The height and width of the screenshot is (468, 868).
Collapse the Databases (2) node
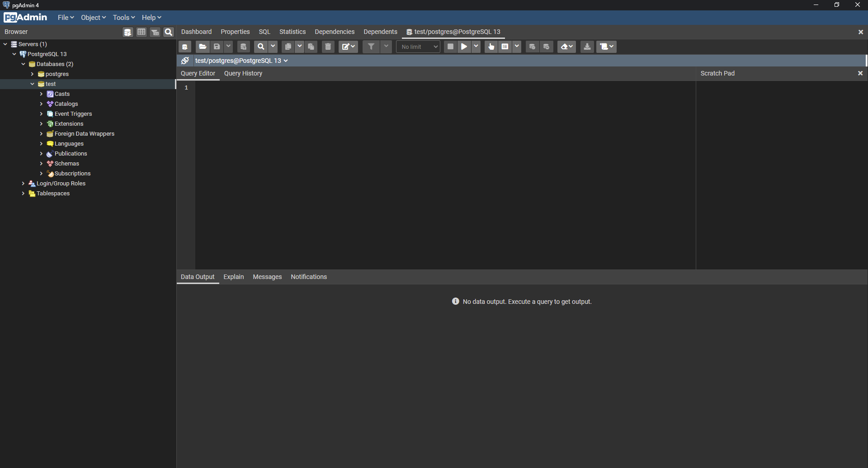pos(24,64)
